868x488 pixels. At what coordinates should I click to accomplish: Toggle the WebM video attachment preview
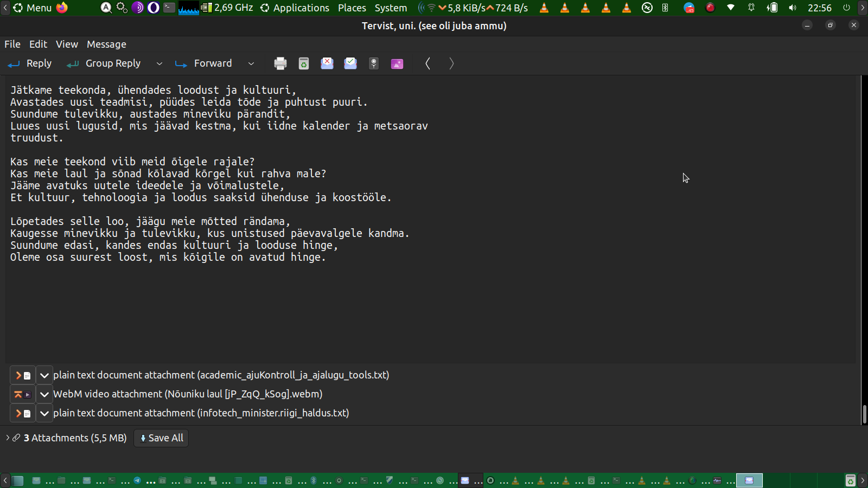coord(22,394)
